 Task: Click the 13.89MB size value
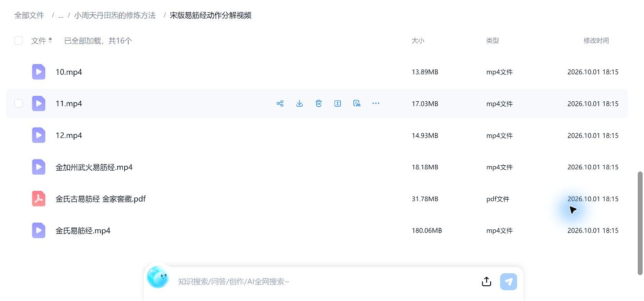tap(425, 72)
